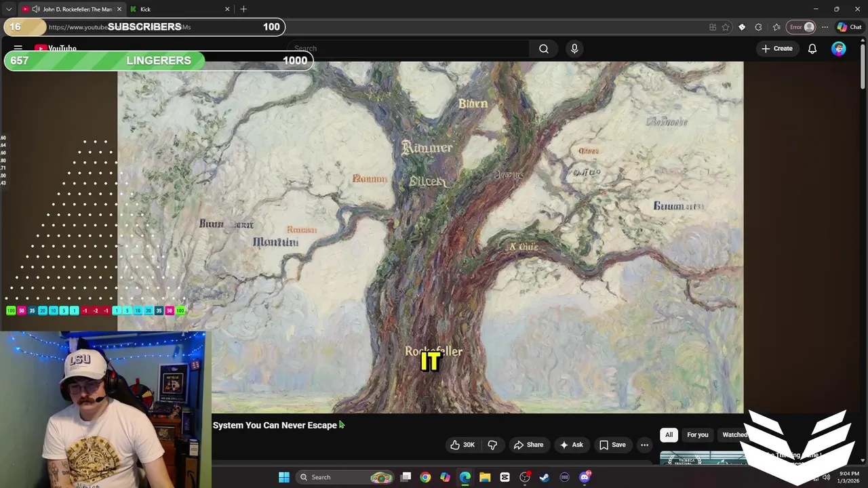The image size is (868, 488).
Task: Close the Kick tab
Action: pos(227,9)
